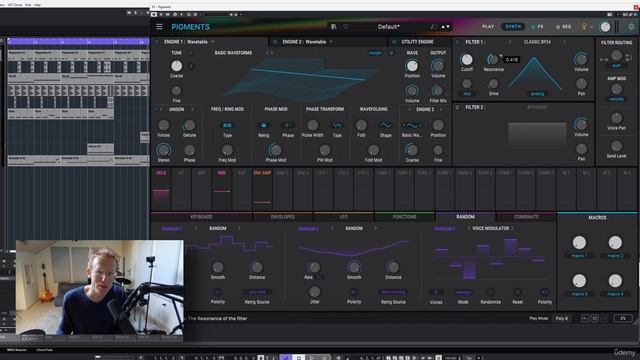Screen dimensions: 640x360
Task: Select next wavetable with the right arrow
Action: [272, 53]
